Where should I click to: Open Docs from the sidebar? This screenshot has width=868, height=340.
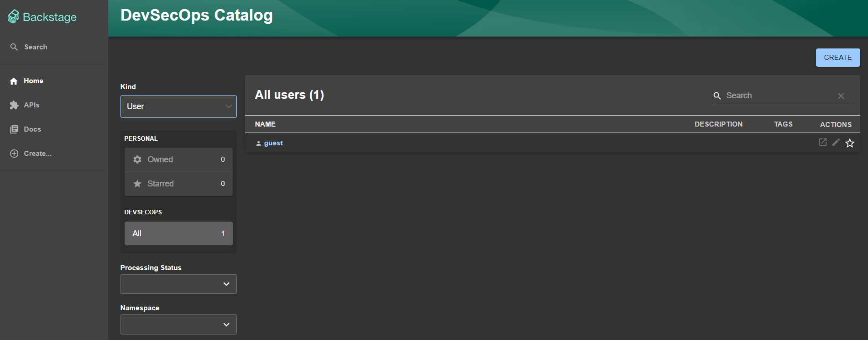(32, 129)
